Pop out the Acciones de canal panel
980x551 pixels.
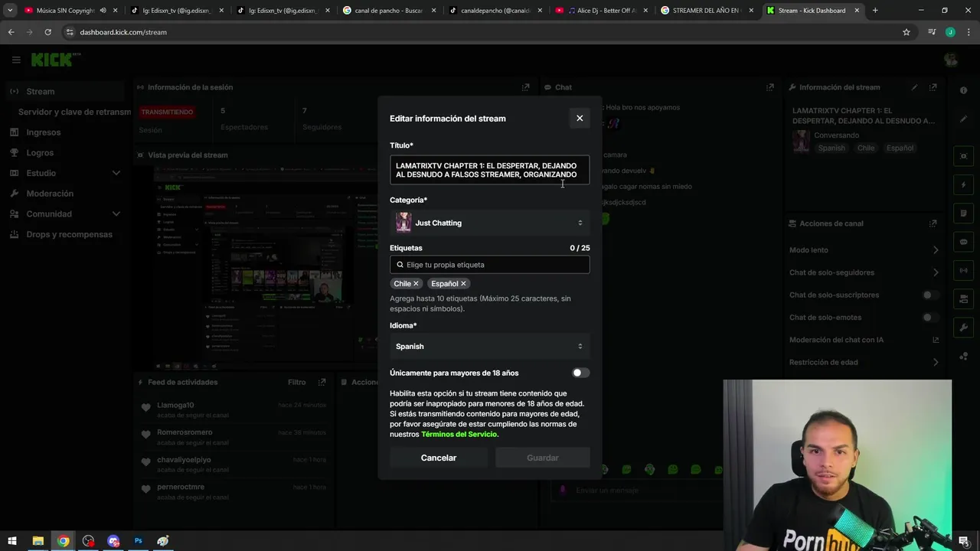[x=933, y=223]
